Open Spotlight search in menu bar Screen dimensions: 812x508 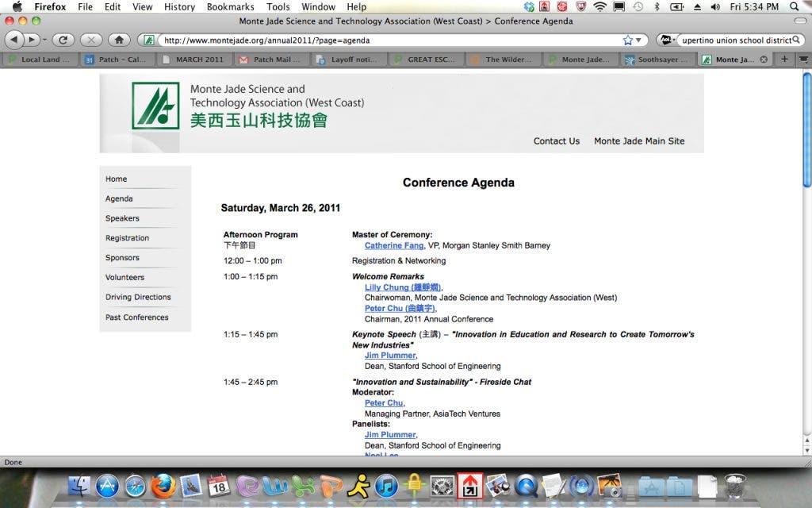point(795,6)
